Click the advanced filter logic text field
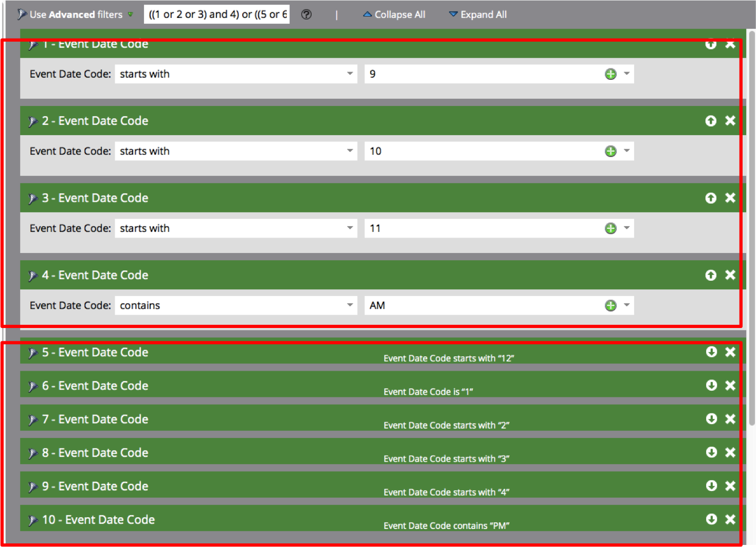The height and width of the screenshot is (547, 756). point(217,14)
